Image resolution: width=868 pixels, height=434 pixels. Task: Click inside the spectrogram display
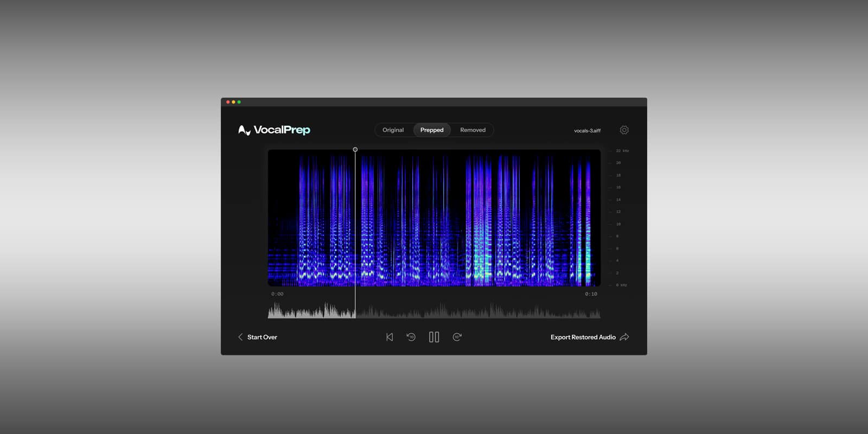pos(434,218)
